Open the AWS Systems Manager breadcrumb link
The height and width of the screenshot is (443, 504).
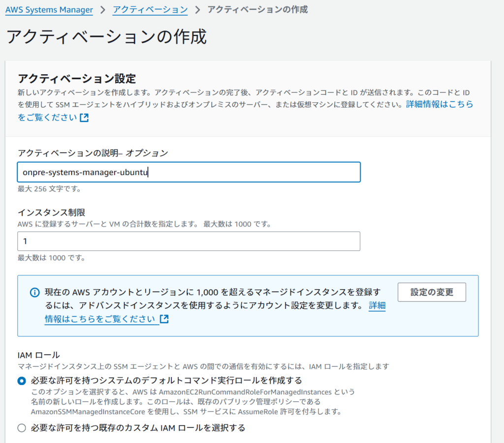tap(49, 10)
